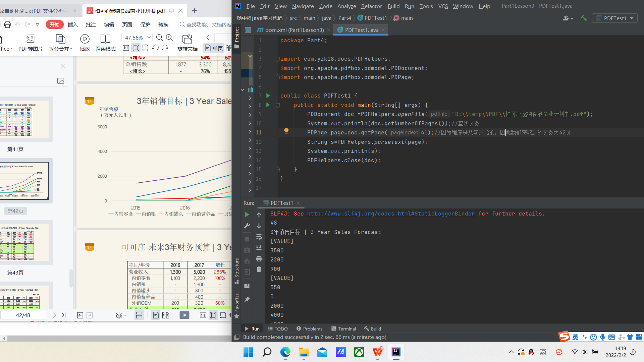Open the Problems tool window
644x362 pixels.
(x=309, y=328)
